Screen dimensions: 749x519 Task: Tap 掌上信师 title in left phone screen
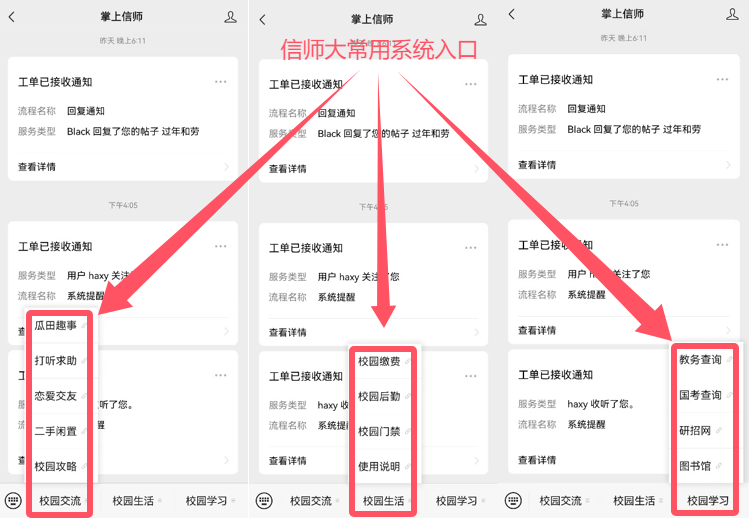pos(121,17)
